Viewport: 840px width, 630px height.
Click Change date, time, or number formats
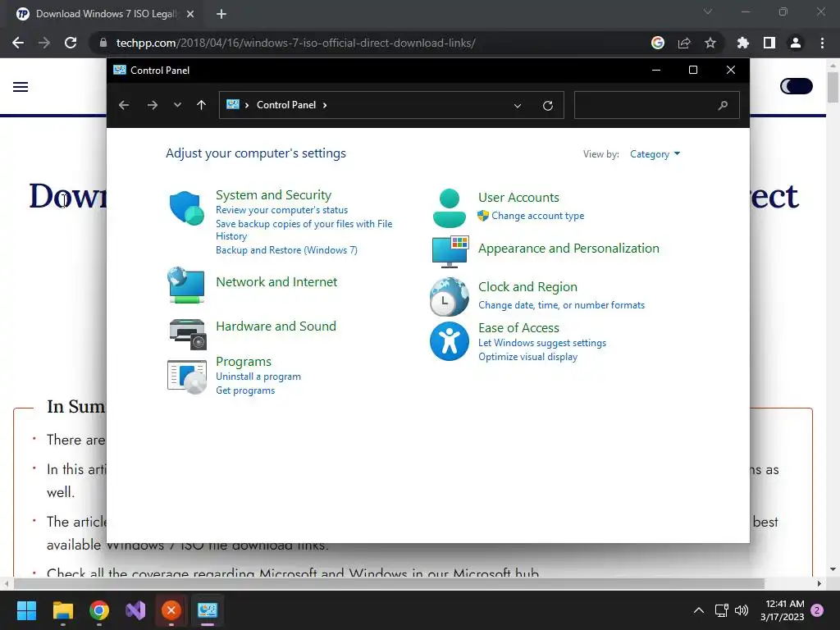click(561, 305)
